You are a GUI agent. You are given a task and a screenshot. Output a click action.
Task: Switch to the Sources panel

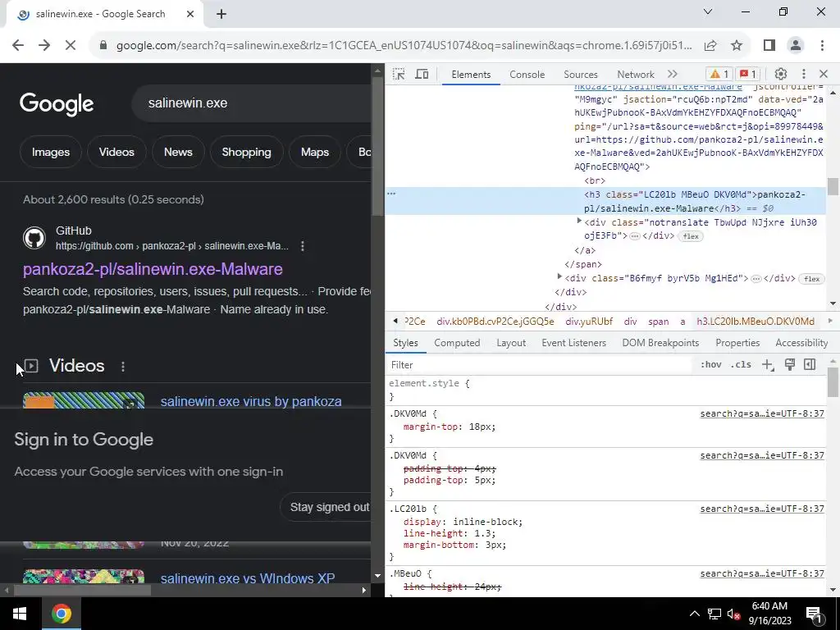[580, 75]
